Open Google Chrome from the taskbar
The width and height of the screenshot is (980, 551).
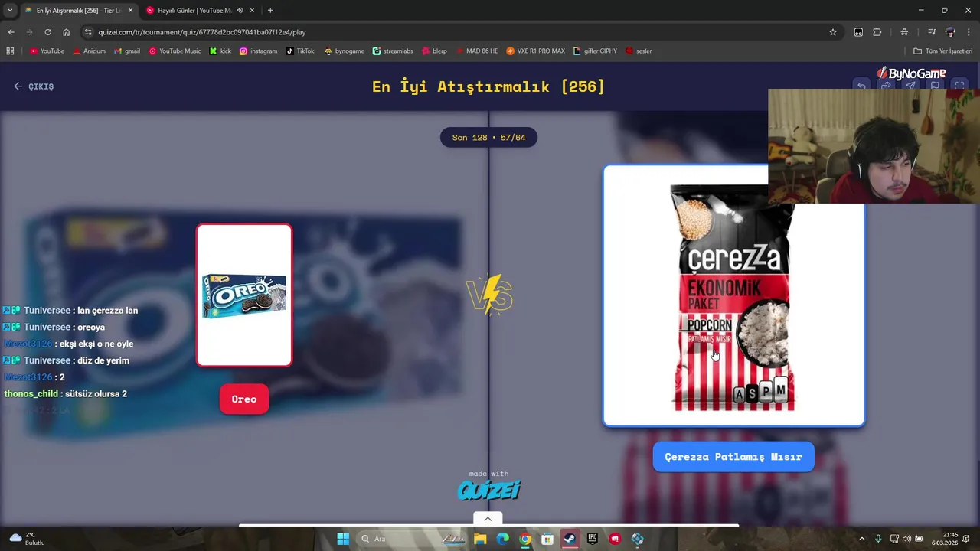pos(525,539)
